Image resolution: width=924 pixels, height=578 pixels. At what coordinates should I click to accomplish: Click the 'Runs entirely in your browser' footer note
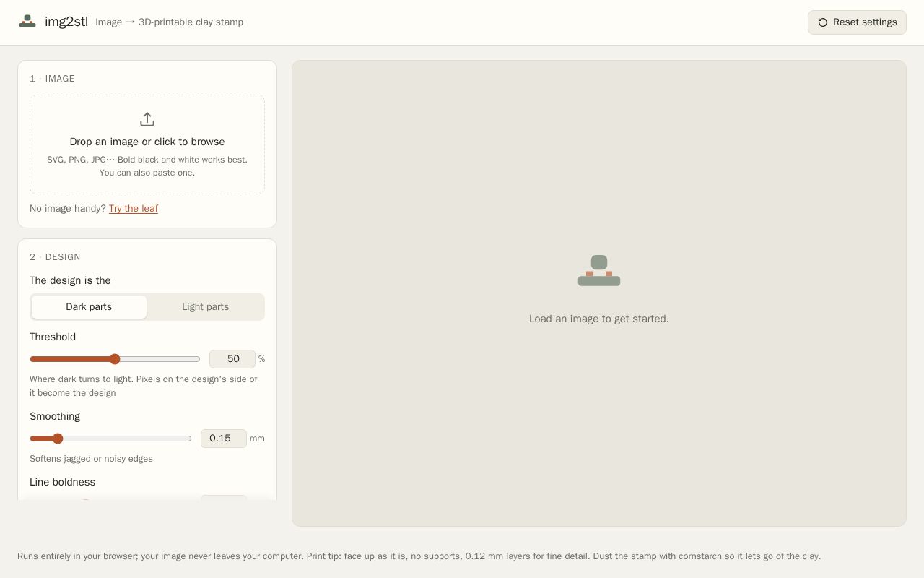pos(419,556)
